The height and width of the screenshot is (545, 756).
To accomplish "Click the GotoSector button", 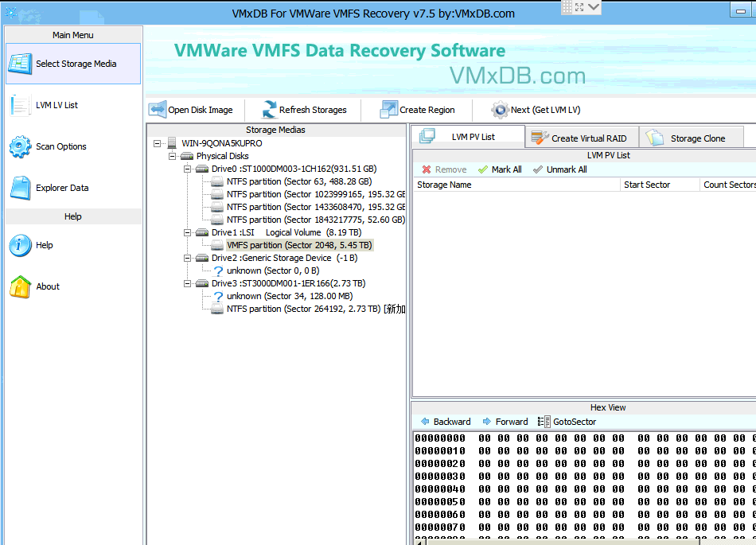I will [x=567, y=422].
